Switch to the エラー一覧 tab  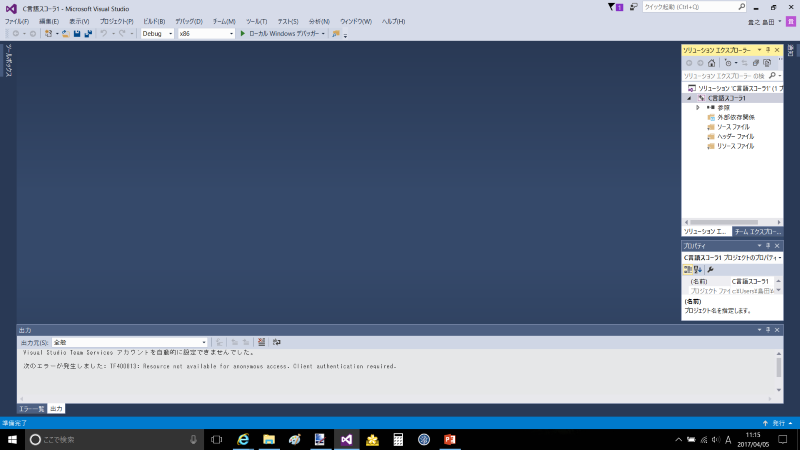[x=32, y=409]
